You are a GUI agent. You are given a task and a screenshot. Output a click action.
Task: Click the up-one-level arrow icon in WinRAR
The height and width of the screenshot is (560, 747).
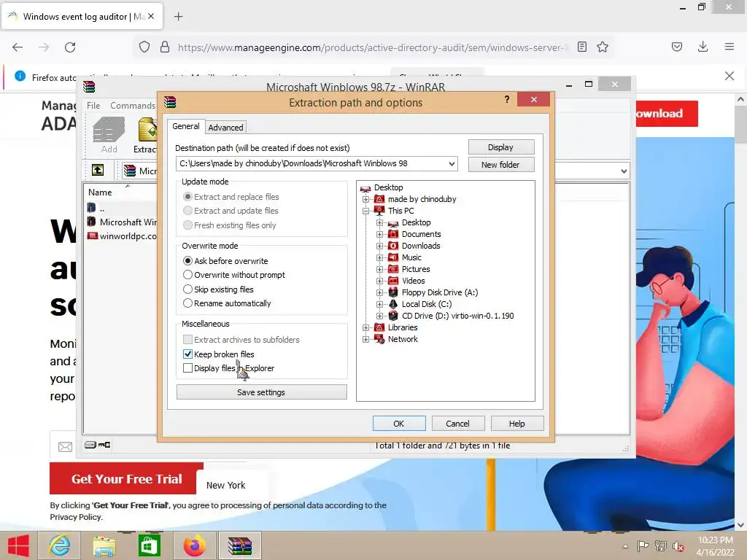pos(98,170)
